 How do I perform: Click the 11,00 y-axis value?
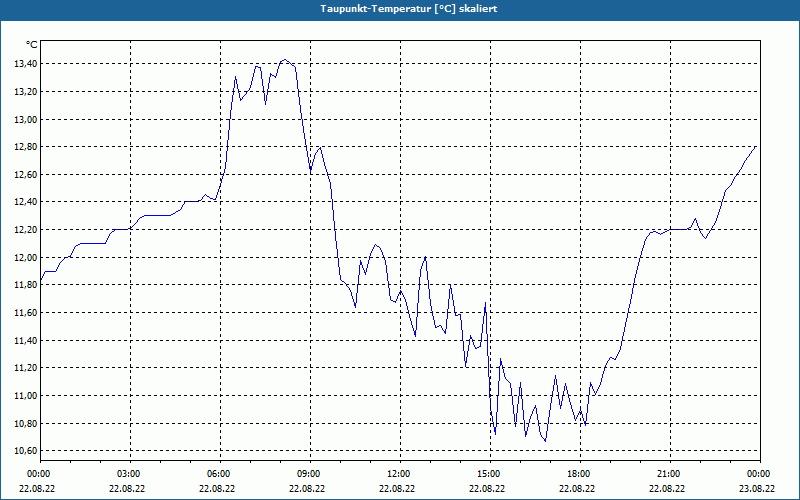point(26,395)
